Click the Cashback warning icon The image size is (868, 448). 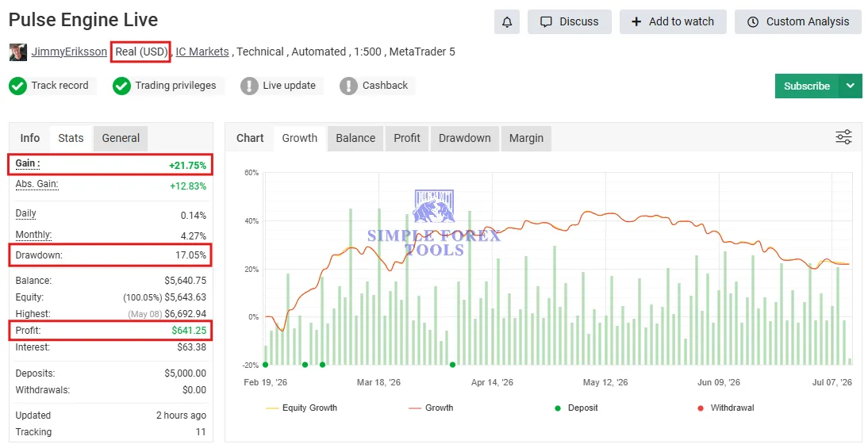click(348, 86)
